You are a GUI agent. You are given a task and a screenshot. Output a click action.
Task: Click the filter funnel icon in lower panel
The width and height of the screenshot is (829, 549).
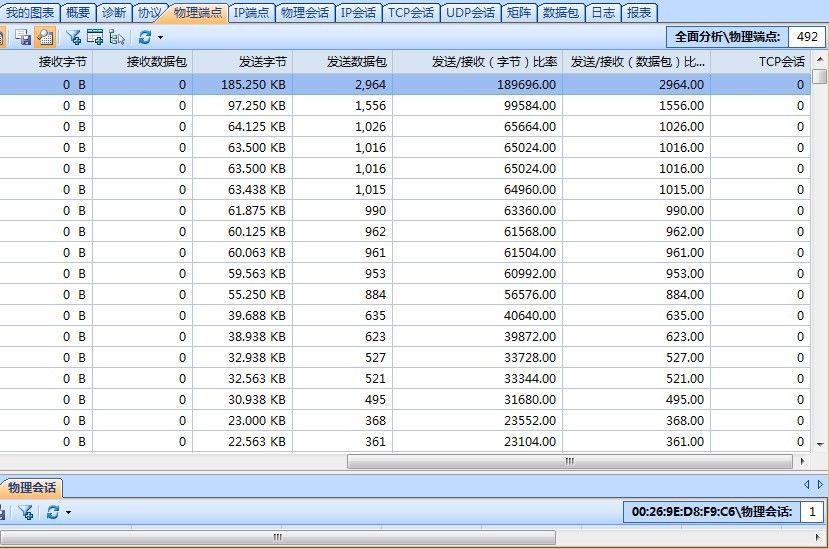pyautogui.click(x=26, y=512)
